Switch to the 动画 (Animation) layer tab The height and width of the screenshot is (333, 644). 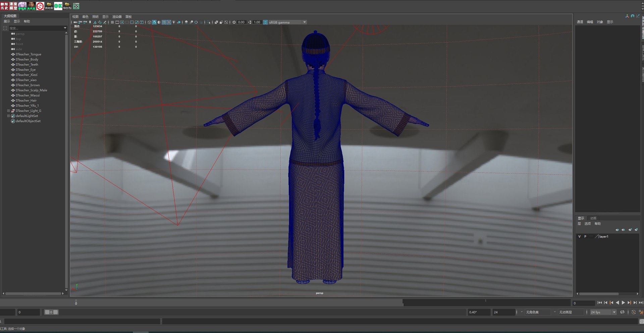[593, 218]
